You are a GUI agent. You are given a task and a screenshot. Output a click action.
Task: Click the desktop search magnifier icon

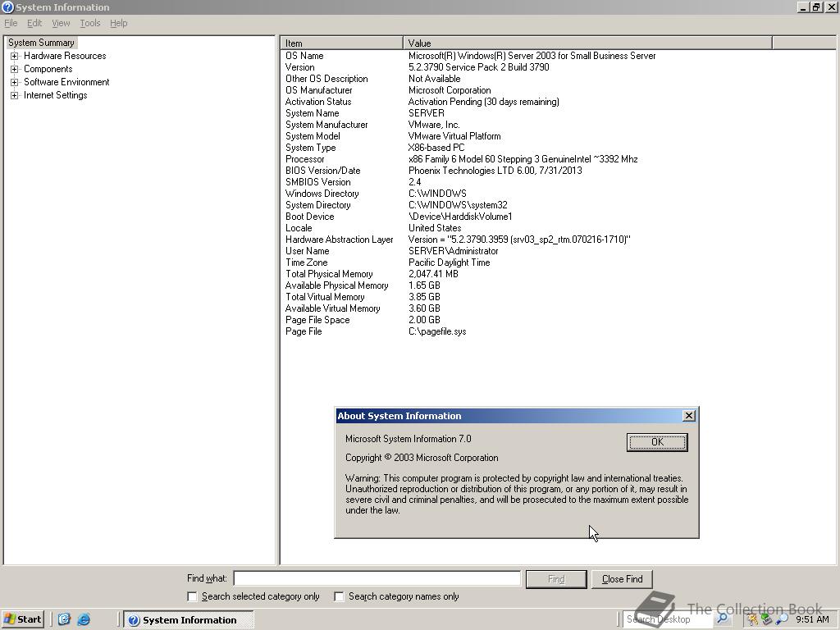pyautogui.click(x=722, y=619)
